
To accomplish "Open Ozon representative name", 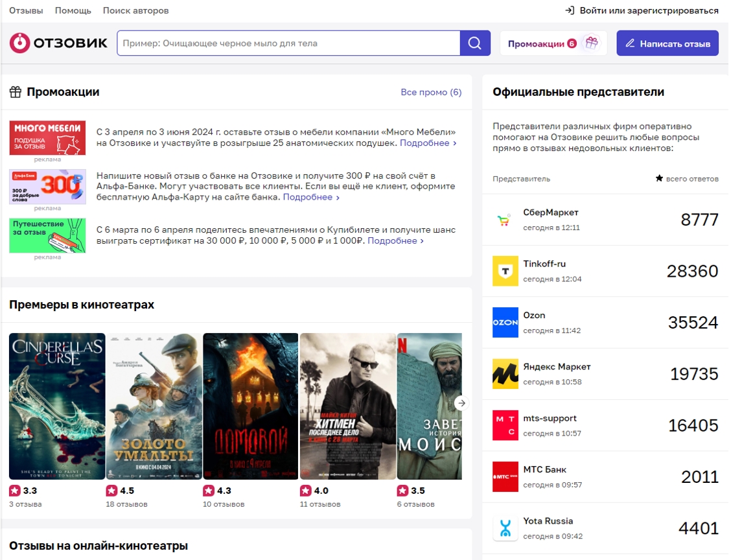I will (534, 315).
